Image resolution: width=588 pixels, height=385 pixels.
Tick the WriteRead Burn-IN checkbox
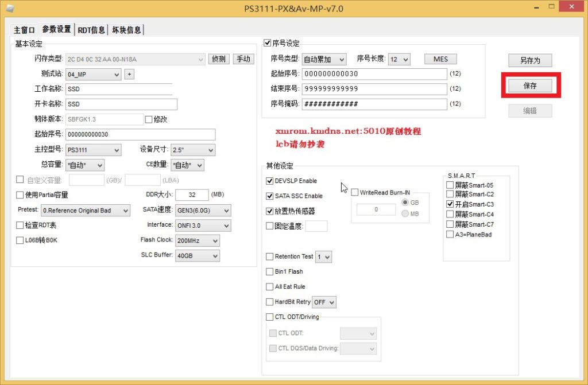[x=355, y=192]
